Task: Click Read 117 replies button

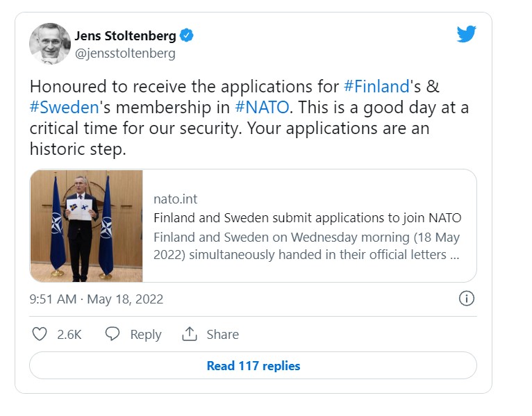Action: click(x=253, y=365)
